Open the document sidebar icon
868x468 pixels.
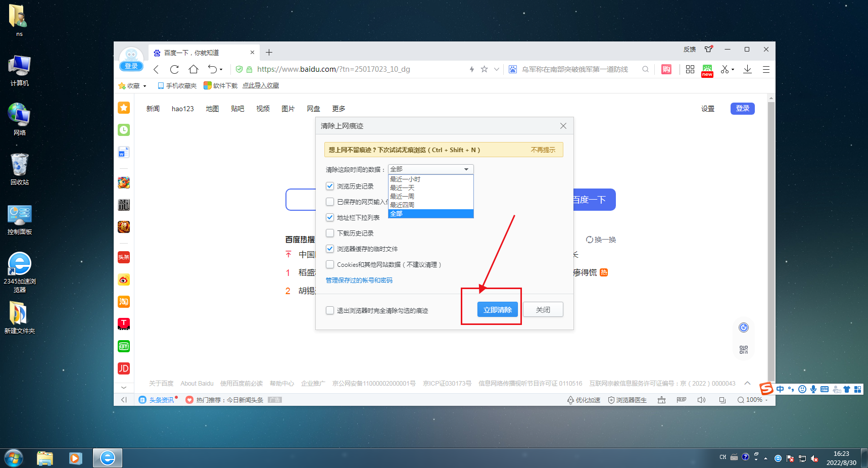[124, 152]
